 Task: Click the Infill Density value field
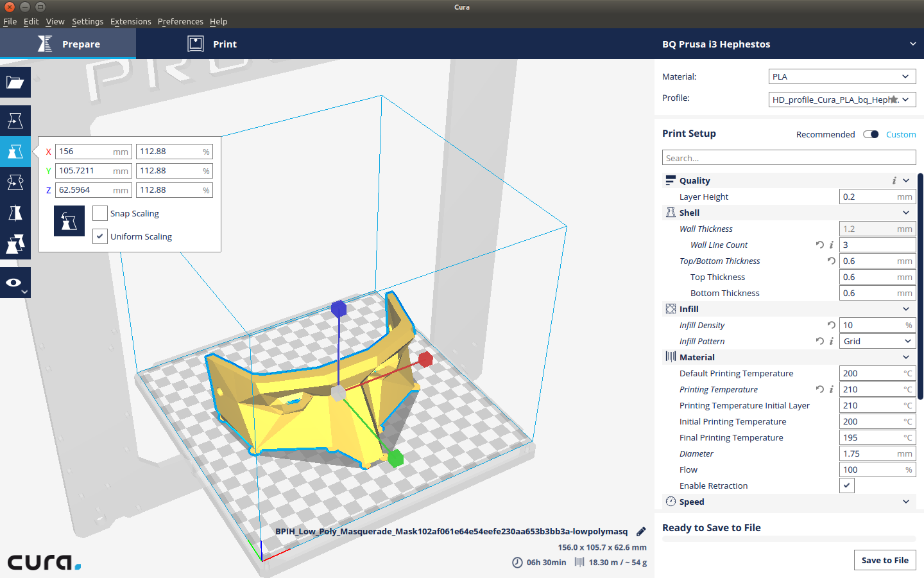tap(877, 325)
